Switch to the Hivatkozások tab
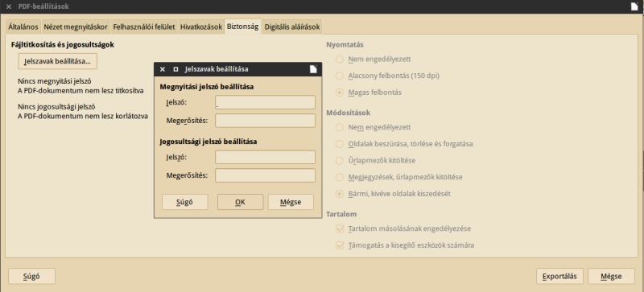 tap(200, 27)
